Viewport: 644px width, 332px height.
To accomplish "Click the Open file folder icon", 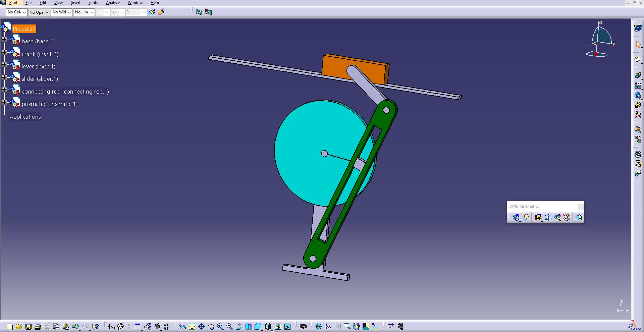I will pyautogui.click(x=19, y=326).
